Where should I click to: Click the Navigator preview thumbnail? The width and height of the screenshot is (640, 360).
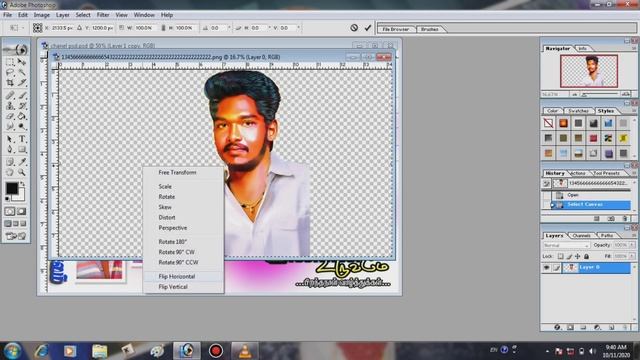pyautogui.click(x=589, y=71)
